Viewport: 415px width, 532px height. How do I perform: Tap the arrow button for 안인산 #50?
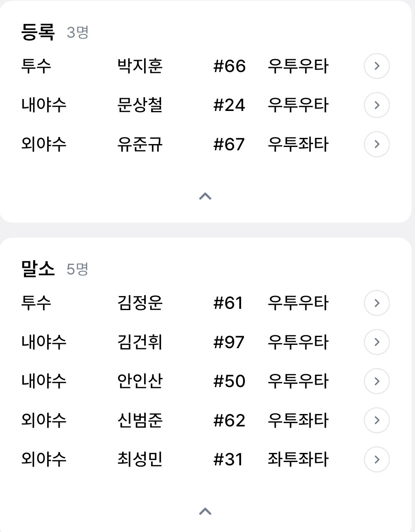pyautogui.click(x=376, y=381)
